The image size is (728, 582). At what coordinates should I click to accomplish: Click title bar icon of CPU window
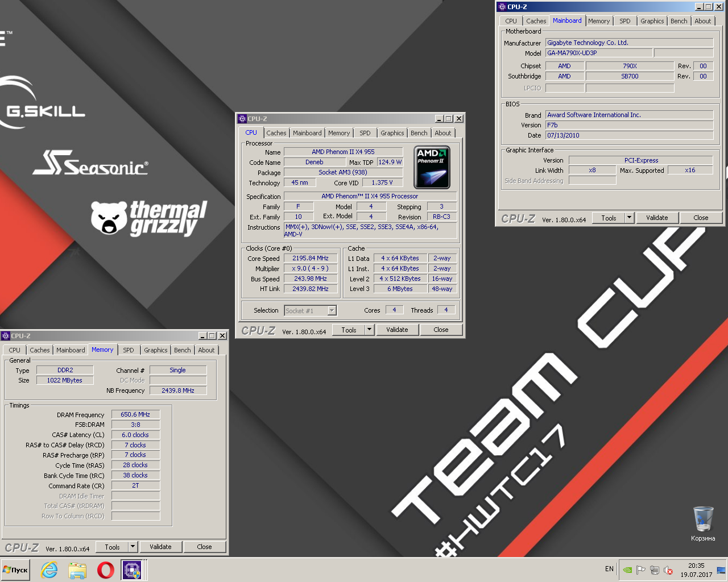tap(242, 119)
